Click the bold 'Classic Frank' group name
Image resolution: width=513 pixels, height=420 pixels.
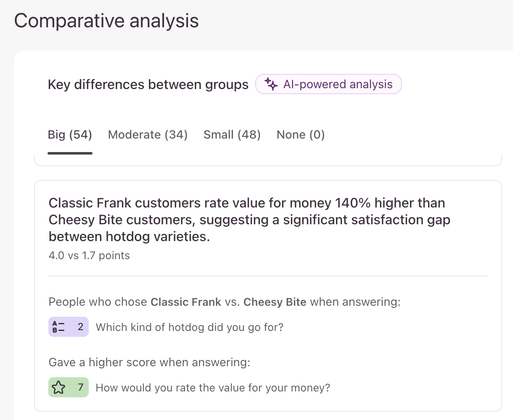[186, 302]
